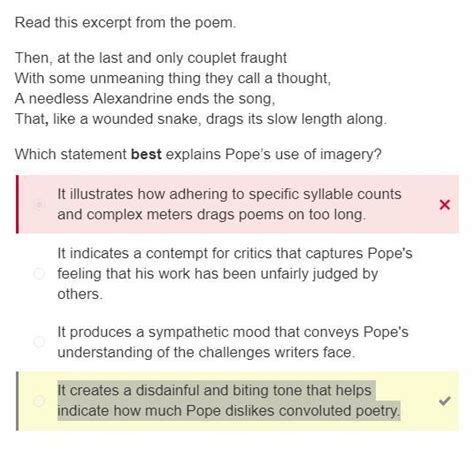Click answer text about work unfairly judged
The width and height of the screenshot is (474, 451).
235,273
